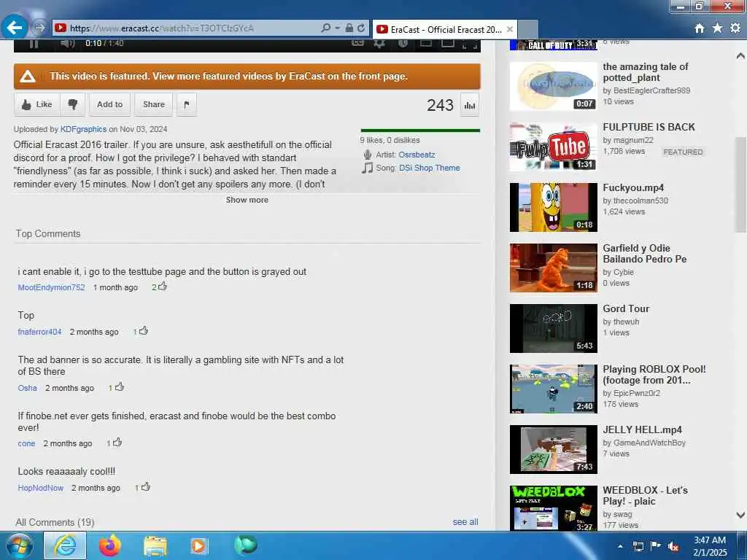Open HopNodNow's profile link
The image size is (747, 560).
(41, 488)
